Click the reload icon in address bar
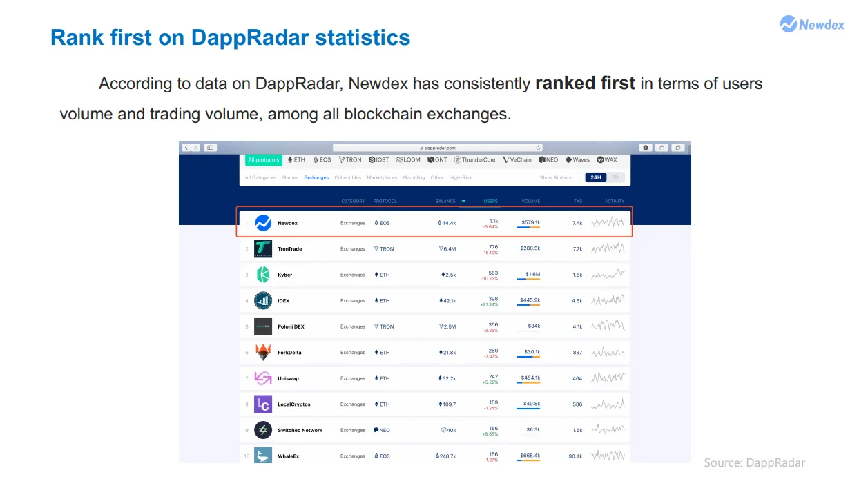 coord(538,148)
